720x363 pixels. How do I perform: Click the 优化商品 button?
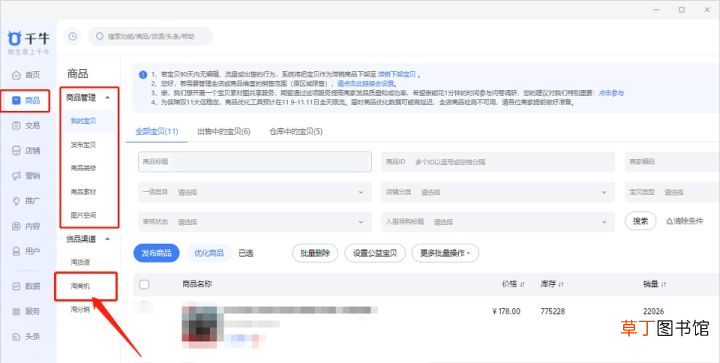pos(209,253)
